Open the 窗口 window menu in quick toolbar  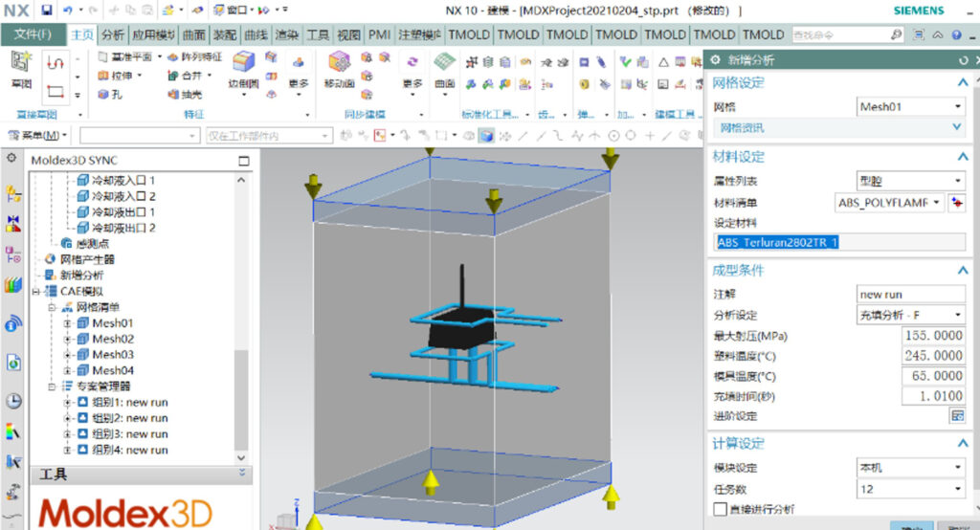[x=234, y=10]
